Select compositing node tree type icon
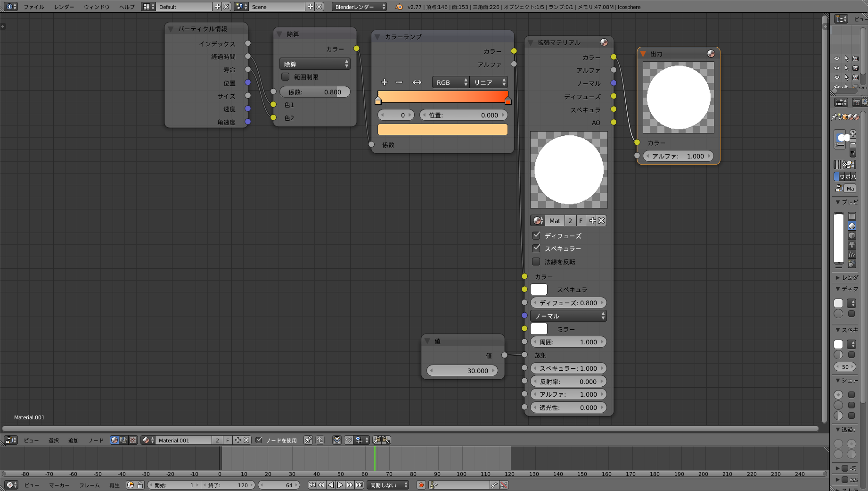The height and width of the screenshot is (491, 868). (x=123, y=440)
